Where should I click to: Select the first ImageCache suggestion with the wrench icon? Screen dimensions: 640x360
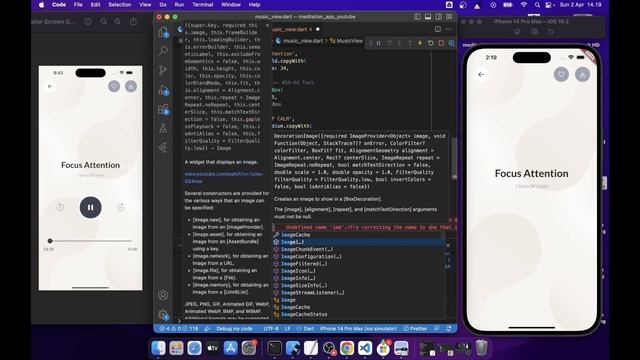pyautogui.click(x=358, y=235)
